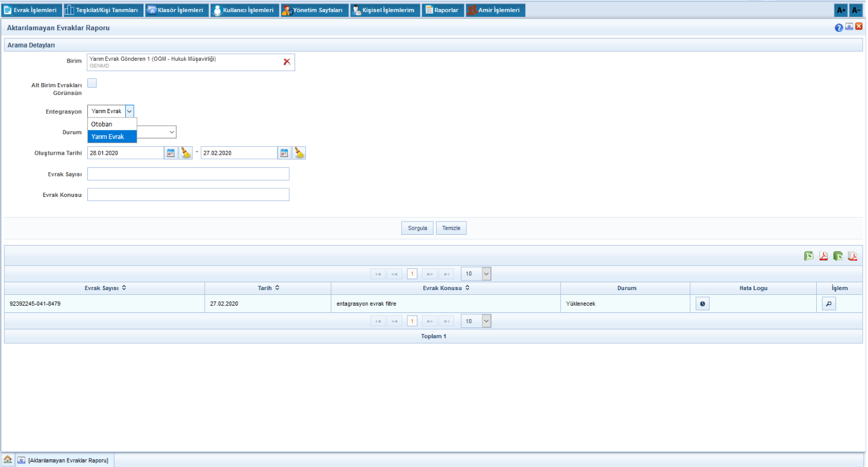
Task: Open the help icon for the report
Action: (838, 28)
